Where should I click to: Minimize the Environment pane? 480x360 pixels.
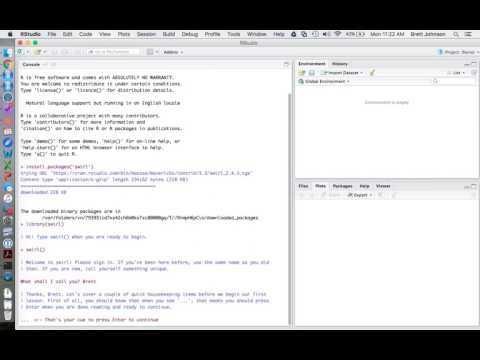click(467, 64)
